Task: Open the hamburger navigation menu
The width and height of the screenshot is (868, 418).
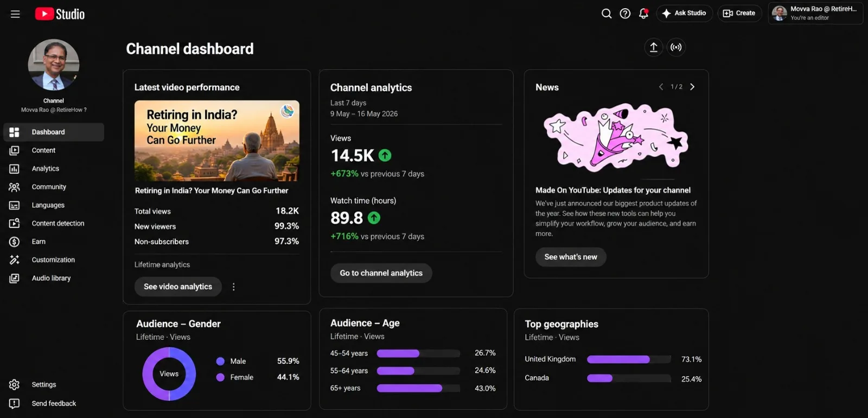Action: tap(15, 14)
